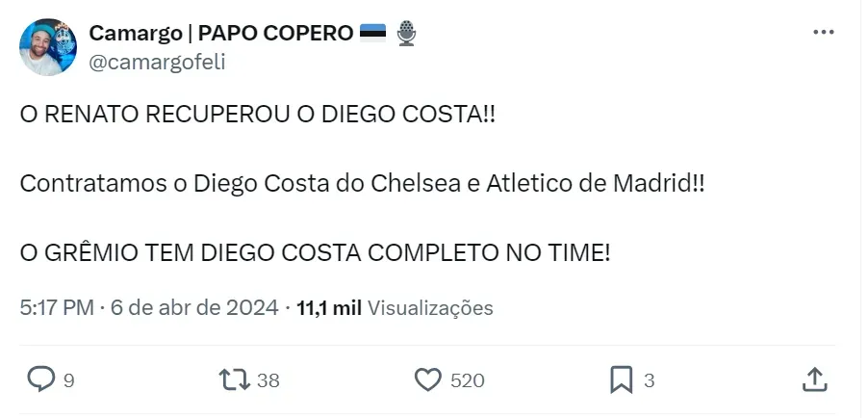
Task: Click the display name Camargo | PAPO COPERO
Action: pos(220,34)
